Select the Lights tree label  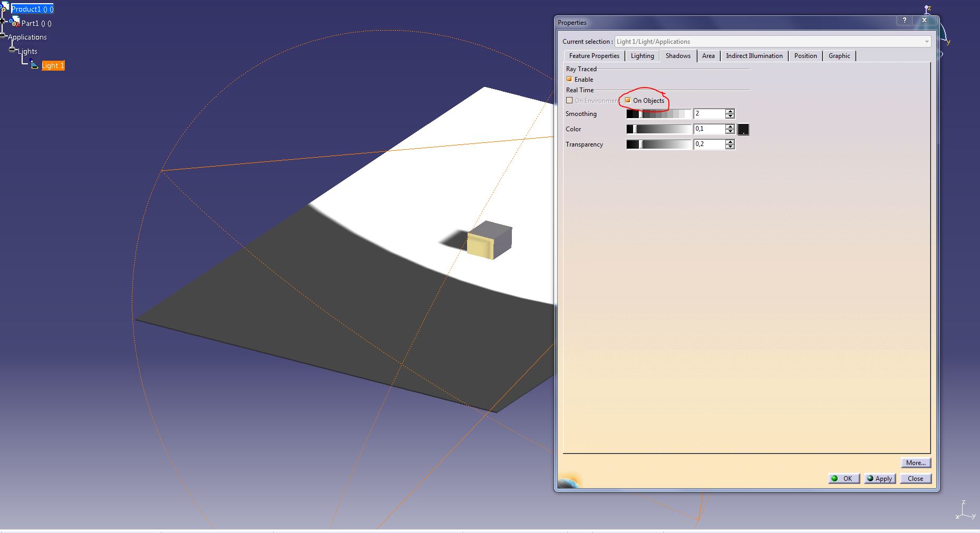(27, 51)
